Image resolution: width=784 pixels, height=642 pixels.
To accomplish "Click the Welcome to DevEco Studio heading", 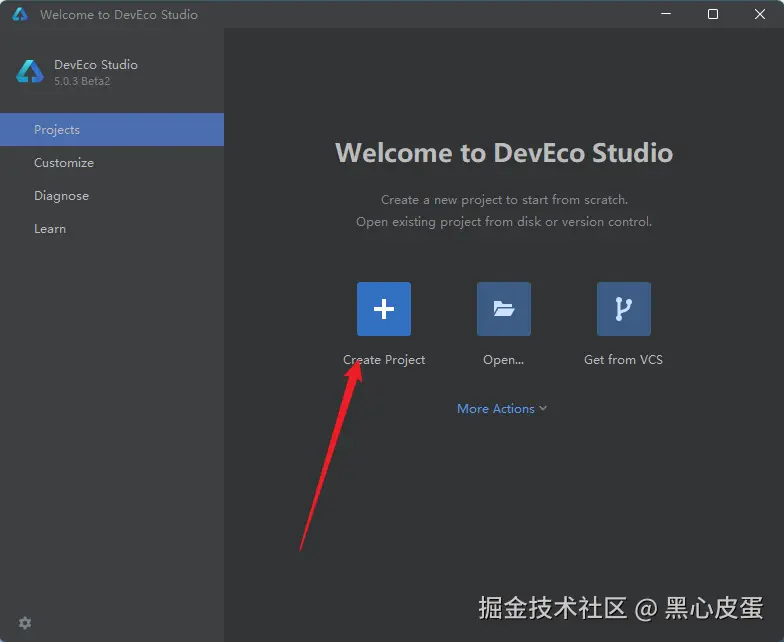I will click(504, 152).
